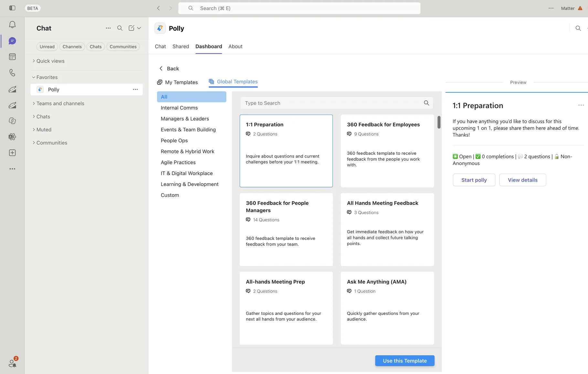
Task: Open Polly favorite's more options ellipsis
Action: coord(135,89)
